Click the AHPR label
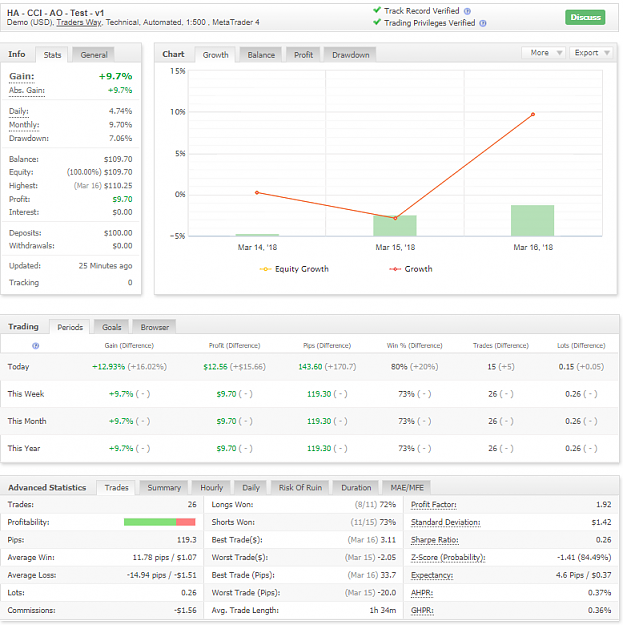 pos(422,593)
